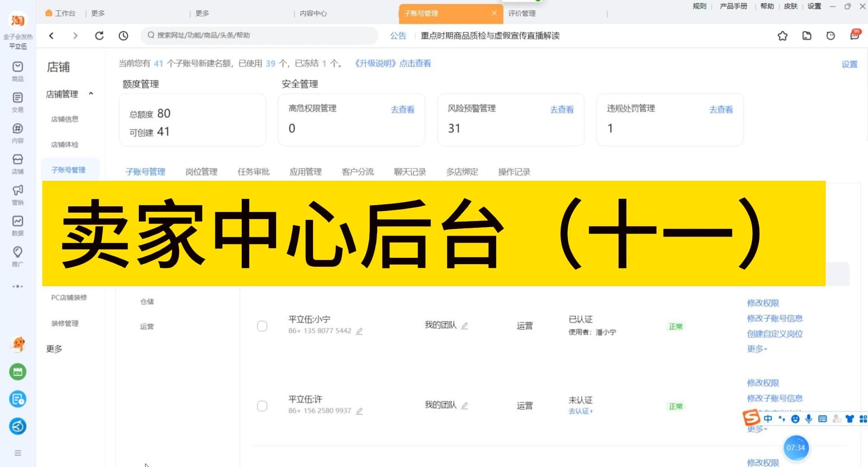
Task: Close the 子账号管理 tab
Action: coord(495,13)
